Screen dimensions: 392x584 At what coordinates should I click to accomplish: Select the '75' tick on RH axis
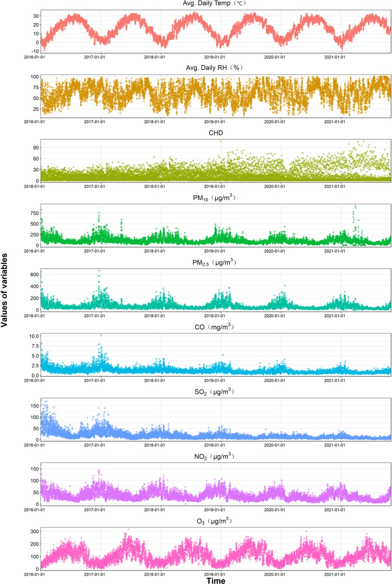click(x=36, y=87)
